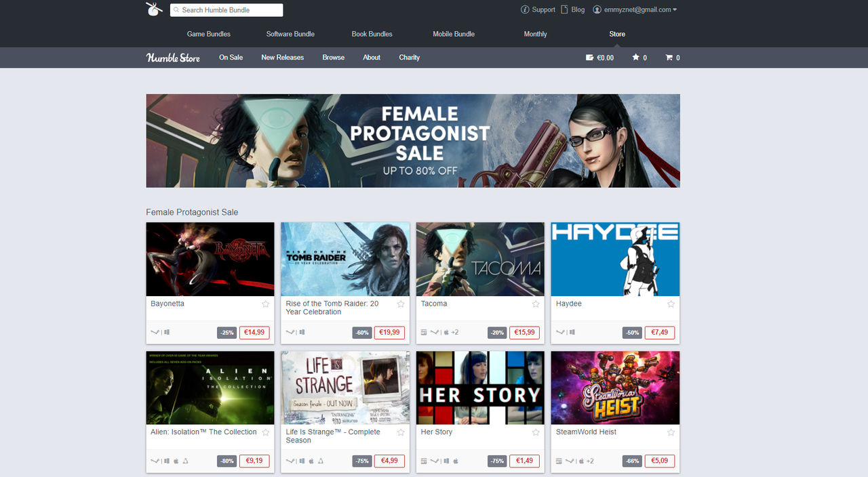Click the wishlist star icon in store bar
This screenshot has width=868, height=477.
(636, 58)
